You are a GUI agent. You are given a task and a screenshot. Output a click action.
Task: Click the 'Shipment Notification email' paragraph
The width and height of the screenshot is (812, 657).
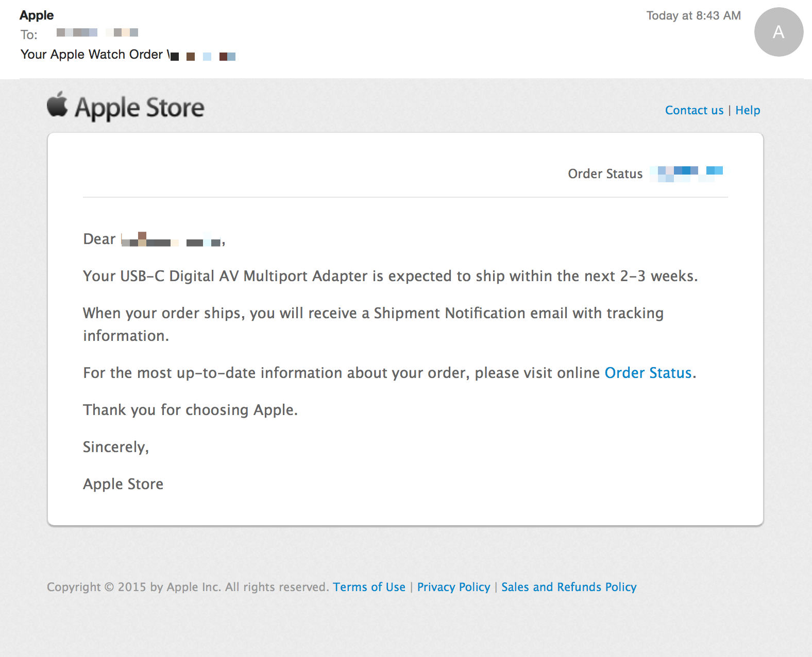[x=373, y=324]
